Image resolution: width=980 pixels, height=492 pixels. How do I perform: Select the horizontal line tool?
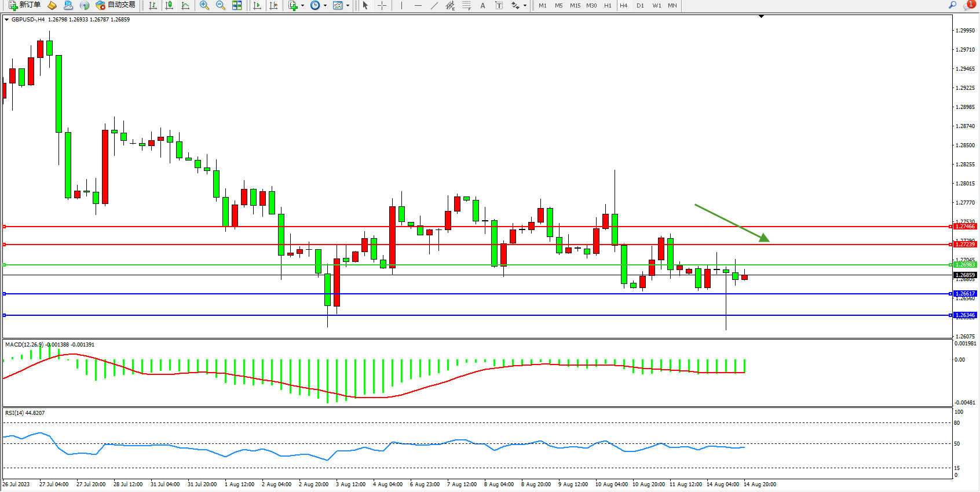[418, 5]
